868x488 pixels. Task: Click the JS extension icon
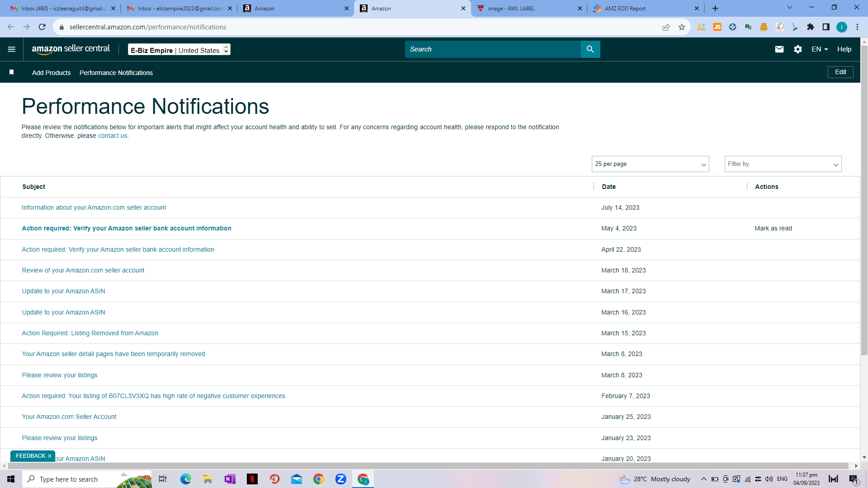click(x=717, y=27)
